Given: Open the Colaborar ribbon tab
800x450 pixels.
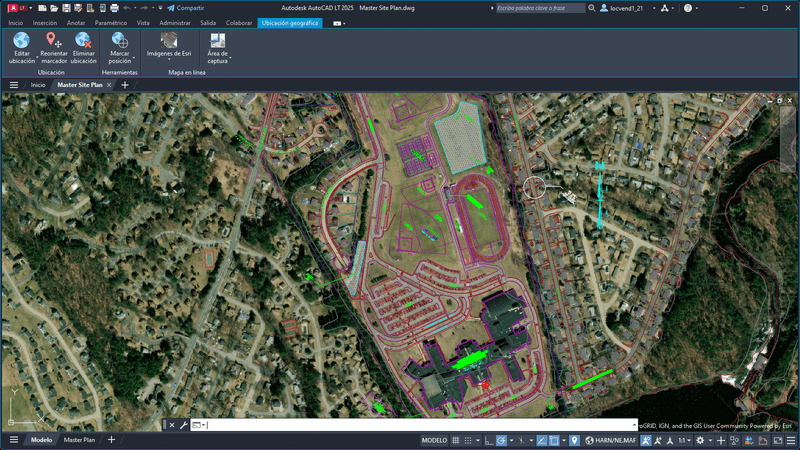Looking at the screenshot, I should coord(239,23).
